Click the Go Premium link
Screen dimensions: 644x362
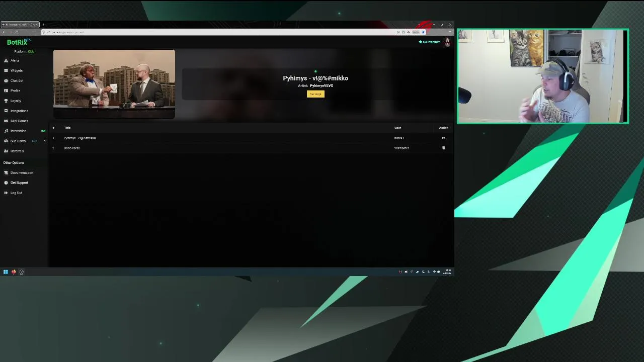(430, 42)
